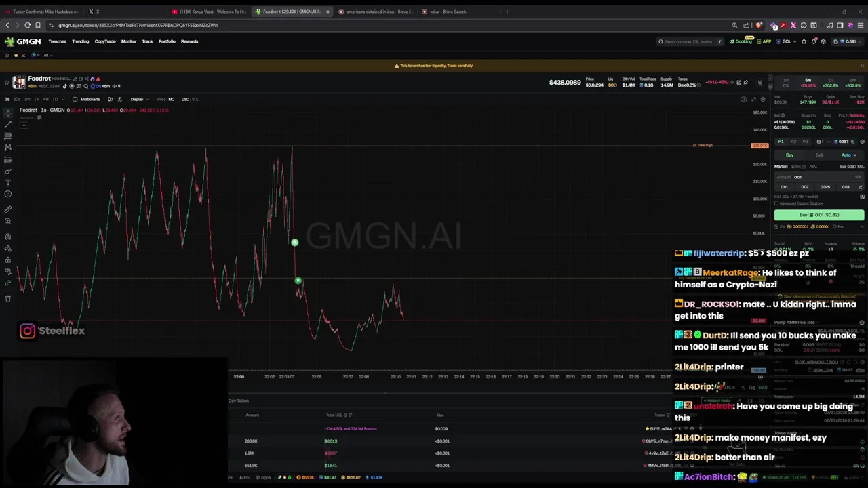Open favorites star icon in header

pyautogui.click(x=804, y=41)
